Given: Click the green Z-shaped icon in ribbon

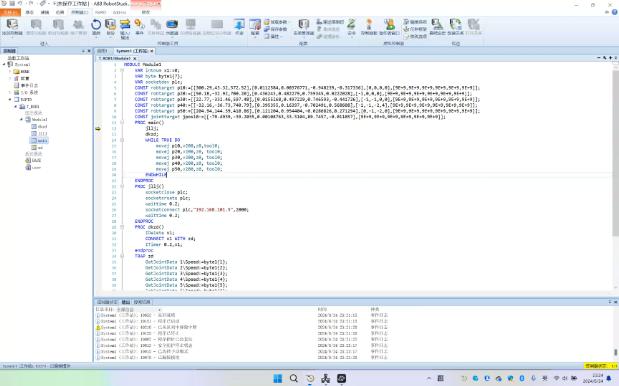Looking at the screenshot, I should coord(351,24).
